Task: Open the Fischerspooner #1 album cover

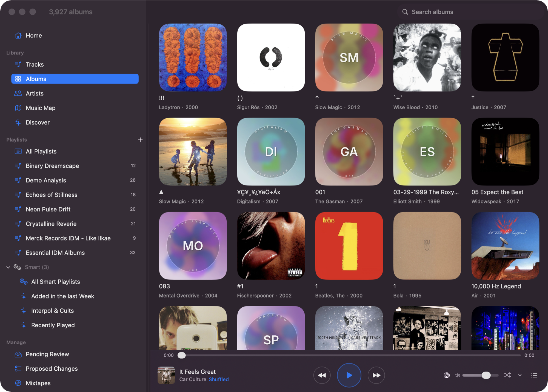Action: point(271,246)
